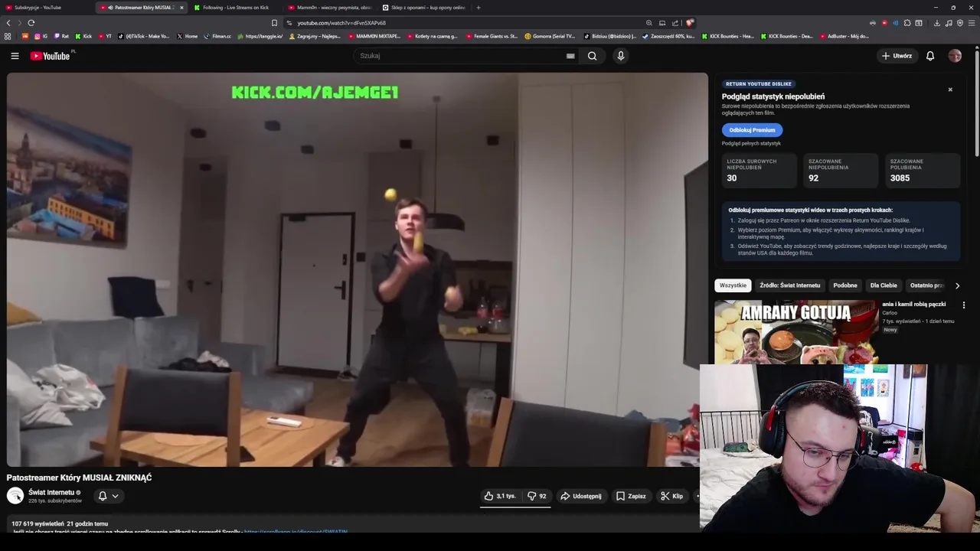Click the main video player area

(358, 269)
